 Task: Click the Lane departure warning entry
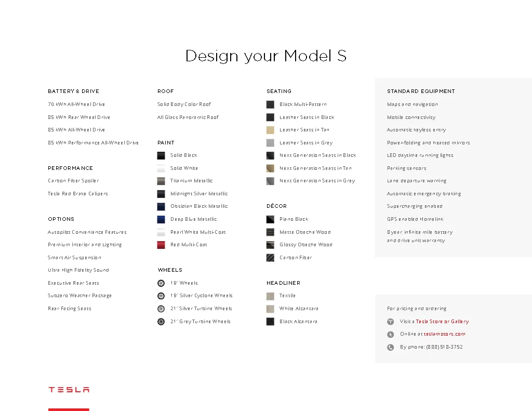coord(417,180)
